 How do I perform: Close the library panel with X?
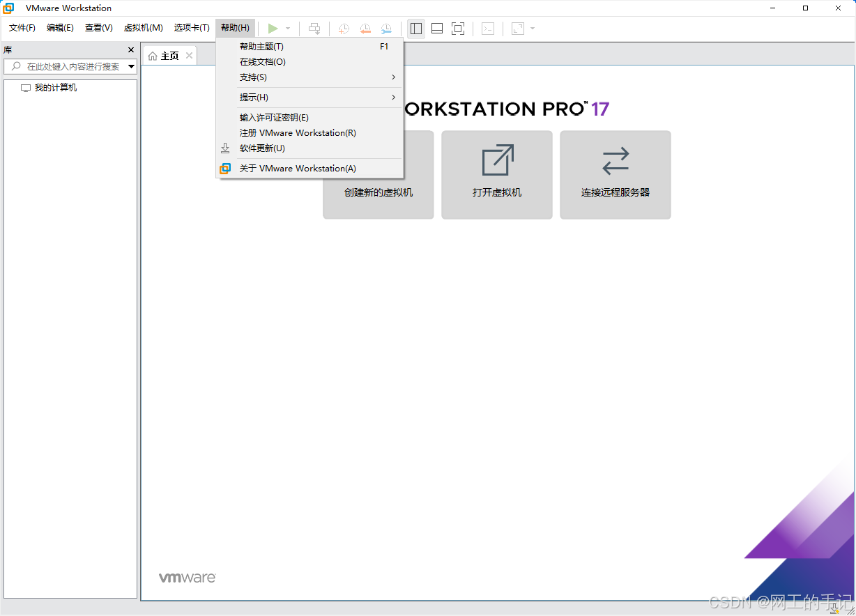click(x=131, y=50)
